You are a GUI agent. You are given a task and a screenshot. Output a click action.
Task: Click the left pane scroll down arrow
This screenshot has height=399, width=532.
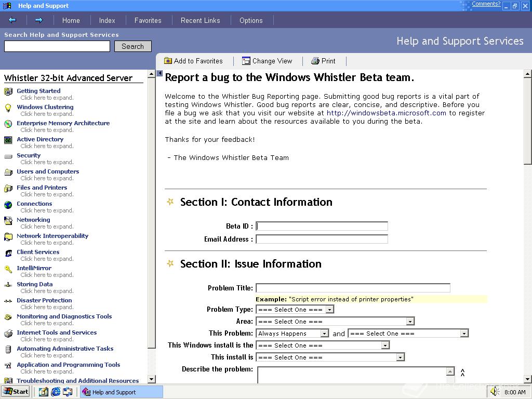tap(152, 379)
